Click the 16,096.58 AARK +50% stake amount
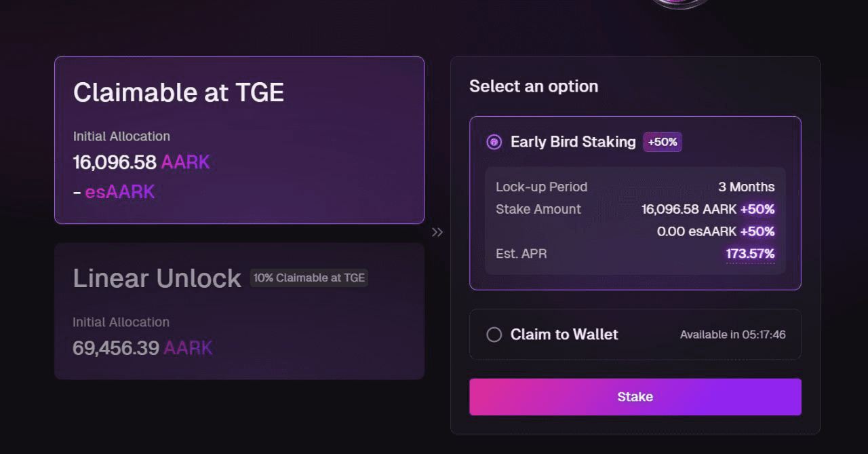The image size is (868, 454). [x=707, y=209]
